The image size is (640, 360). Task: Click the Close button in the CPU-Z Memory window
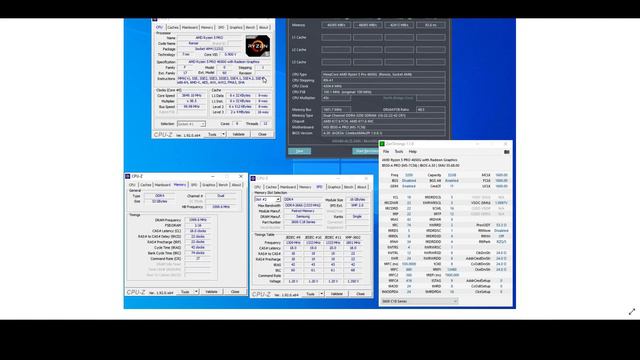pyautogui.click(x=235, y=292)
